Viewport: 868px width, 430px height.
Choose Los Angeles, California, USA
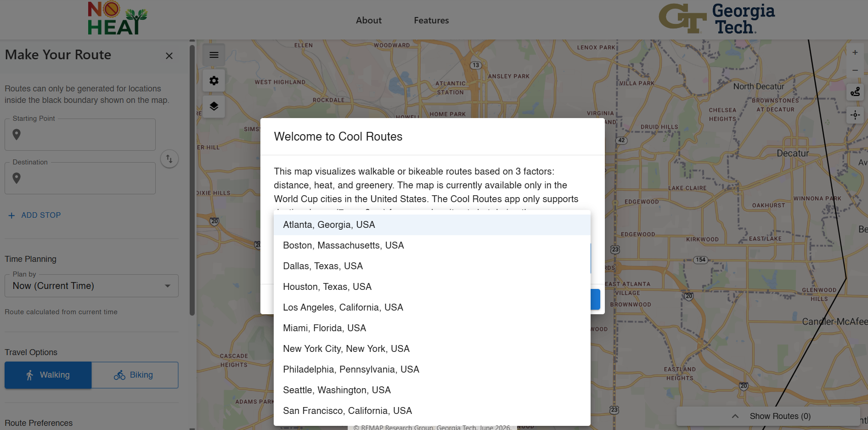pyautogui.click(x=432, y=307)
